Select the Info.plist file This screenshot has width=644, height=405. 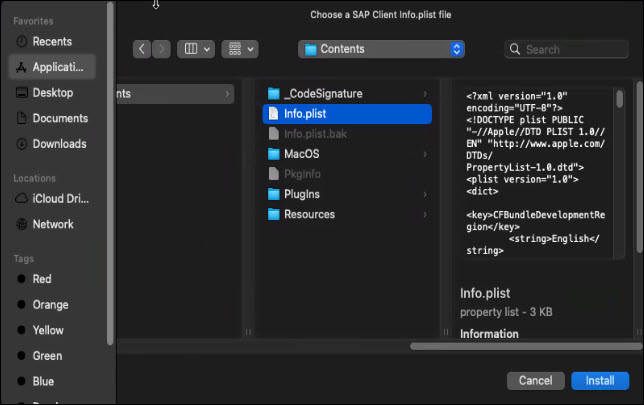[x=347, y=114]
